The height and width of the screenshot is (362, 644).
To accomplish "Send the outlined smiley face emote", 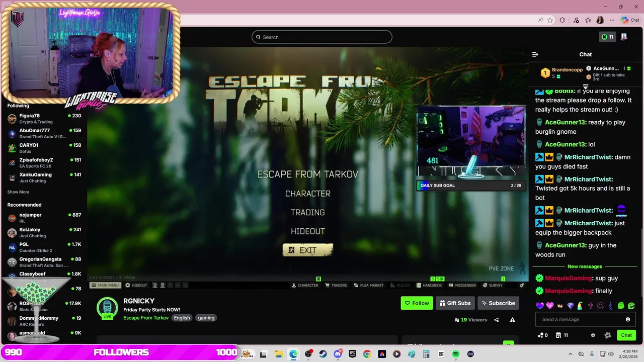I will (x=601, y=306).
